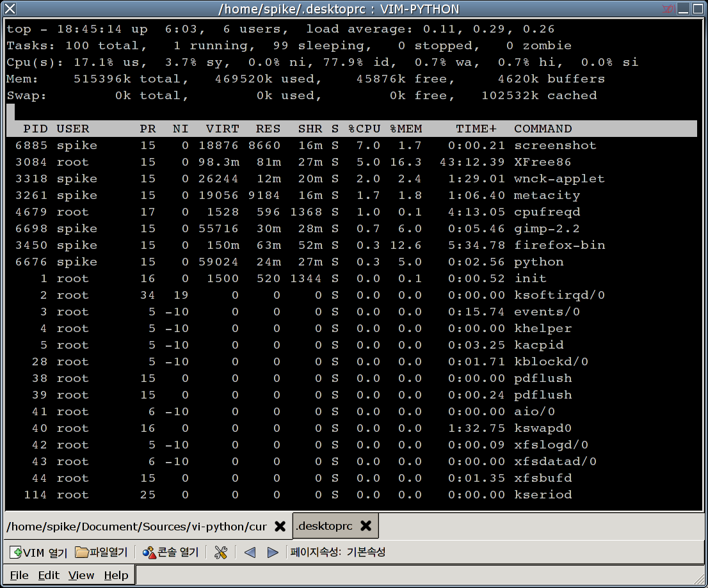The height and width of the screenshot is (588, 708).
Task: Close the .desktoprc tab with its X
Action: point(366,526)
